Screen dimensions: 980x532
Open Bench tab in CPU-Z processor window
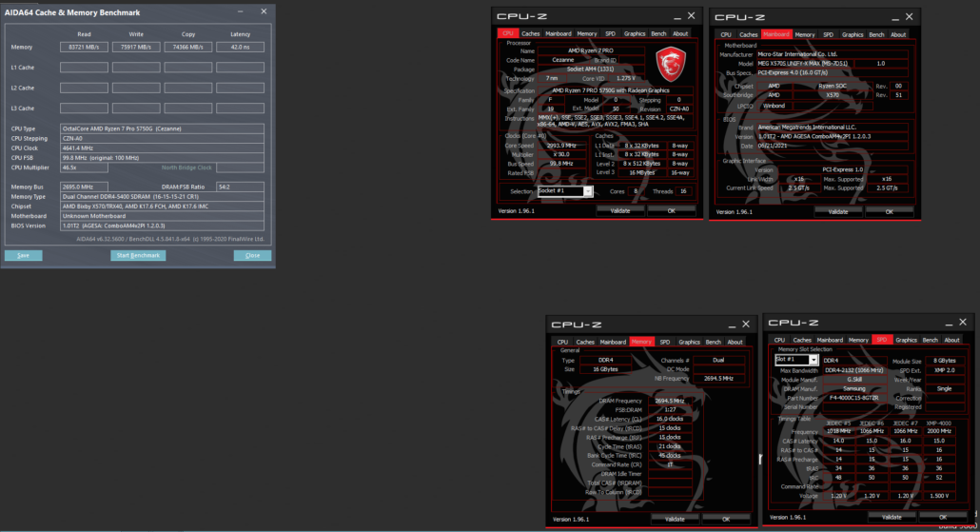coord(658,33)
